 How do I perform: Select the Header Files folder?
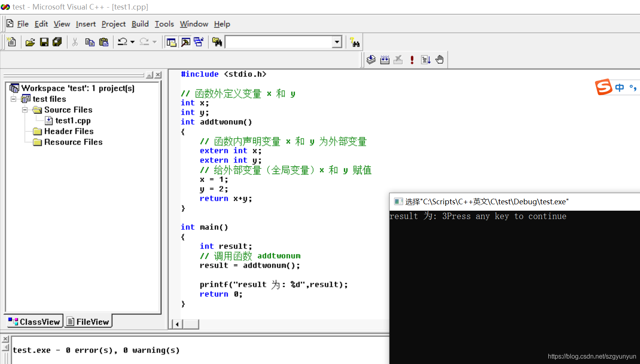pos(69,131)
